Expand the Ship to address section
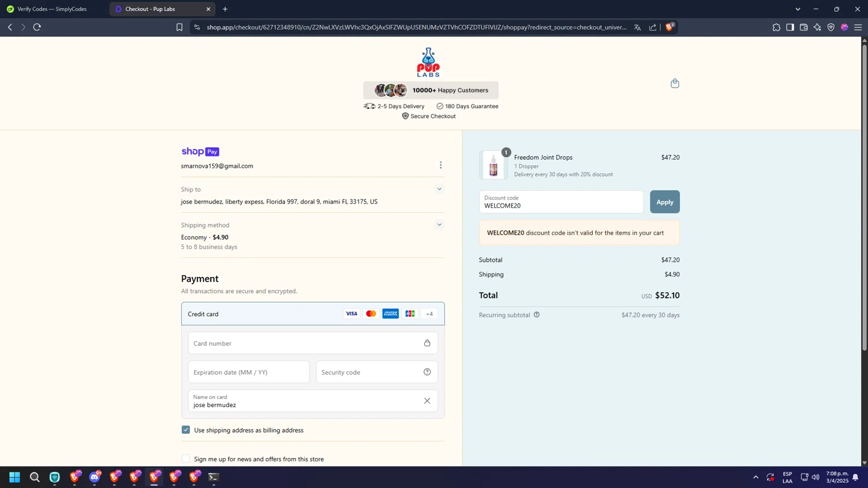This screenshot has width=868, height=488. [x=439, y=189]
